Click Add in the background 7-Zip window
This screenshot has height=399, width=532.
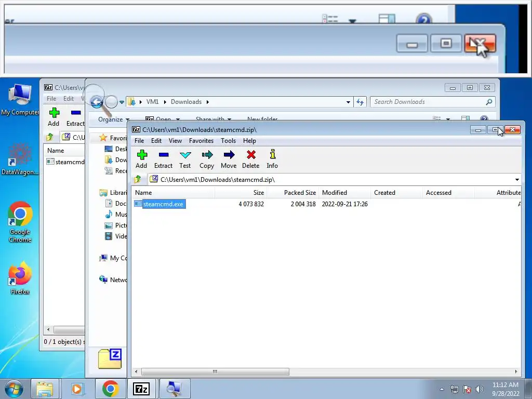pos(54,117)
